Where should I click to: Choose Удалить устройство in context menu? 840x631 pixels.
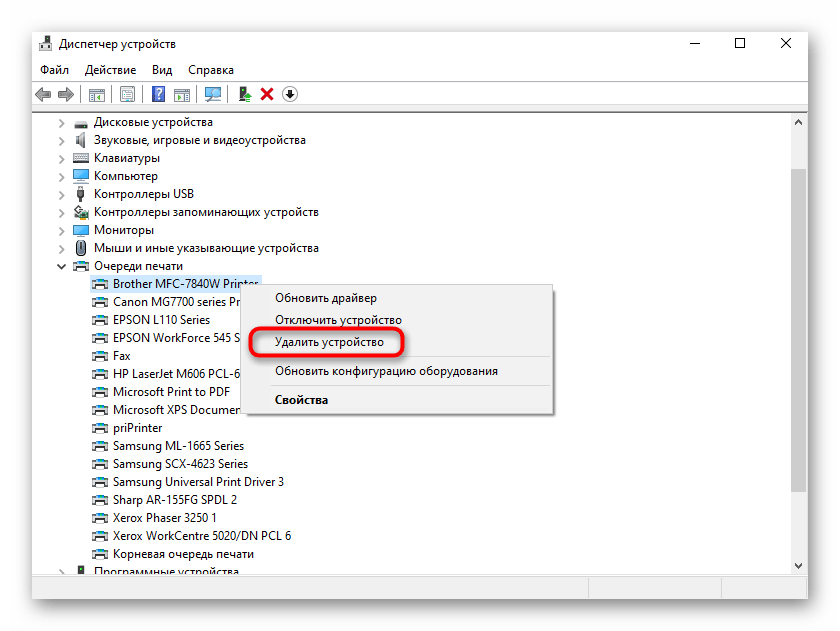click(329, 342)
